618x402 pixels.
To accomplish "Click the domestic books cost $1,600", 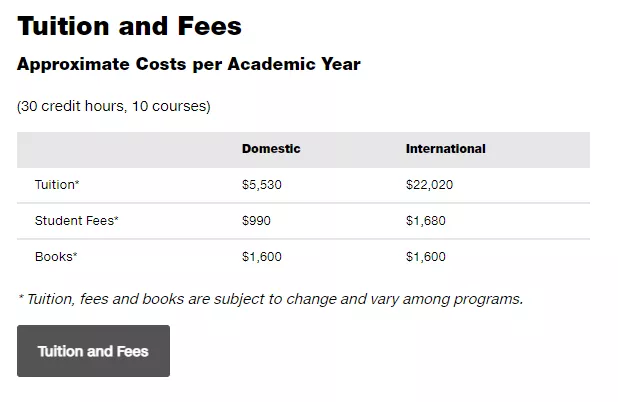I will point(262,257).
